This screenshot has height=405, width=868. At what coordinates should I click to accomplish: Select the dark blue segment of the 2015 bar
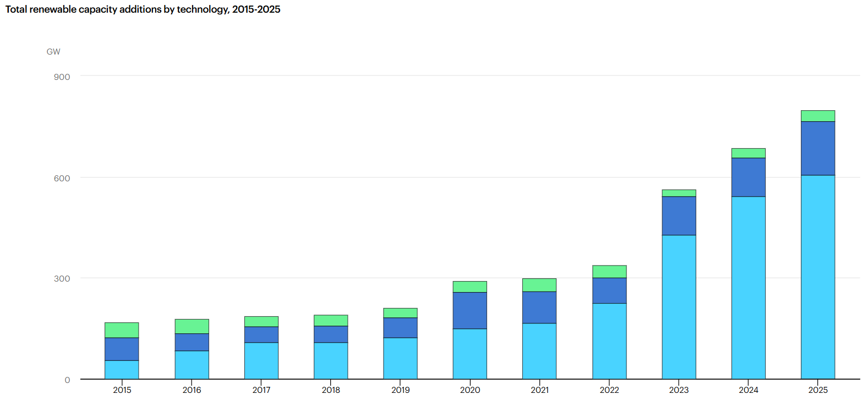pos(122,349)
